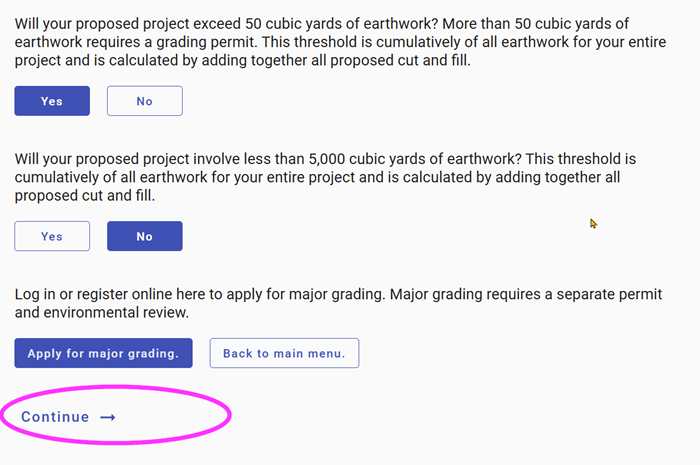Click the Continue link text
This screenshot has height=465, width=700.
click(55, 417)
